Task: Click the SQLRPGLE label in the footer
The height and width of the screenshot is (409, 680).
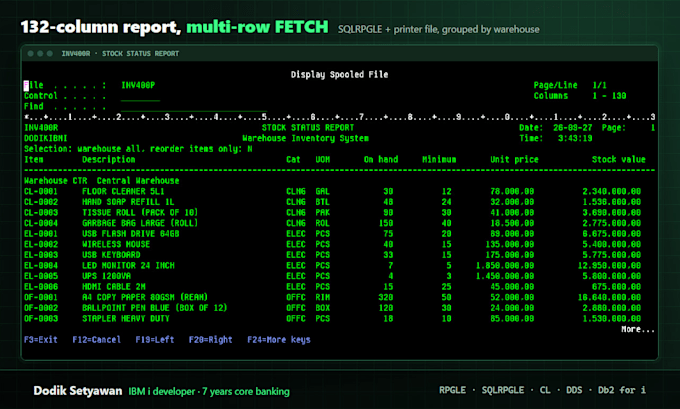Action: [503, 390]
